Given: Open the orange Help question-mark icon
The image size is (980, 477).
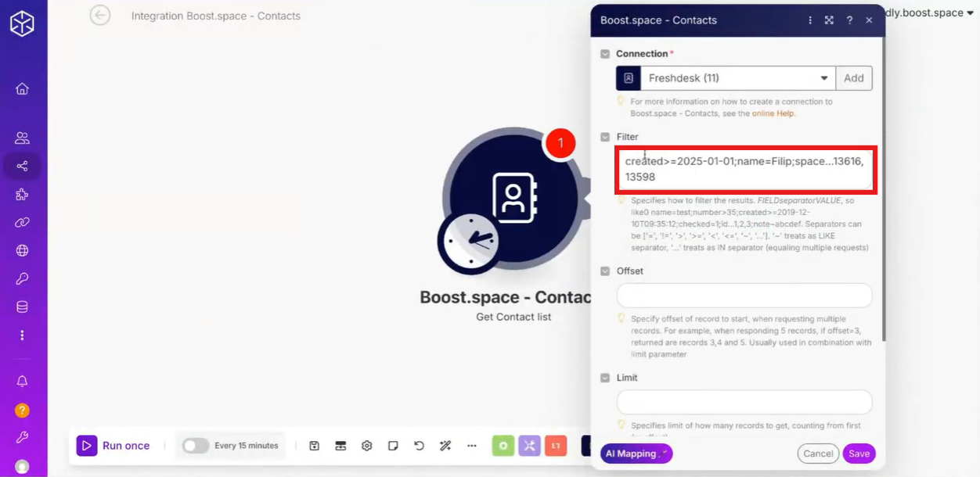Looking at the screenshot, I should [22, 410].
